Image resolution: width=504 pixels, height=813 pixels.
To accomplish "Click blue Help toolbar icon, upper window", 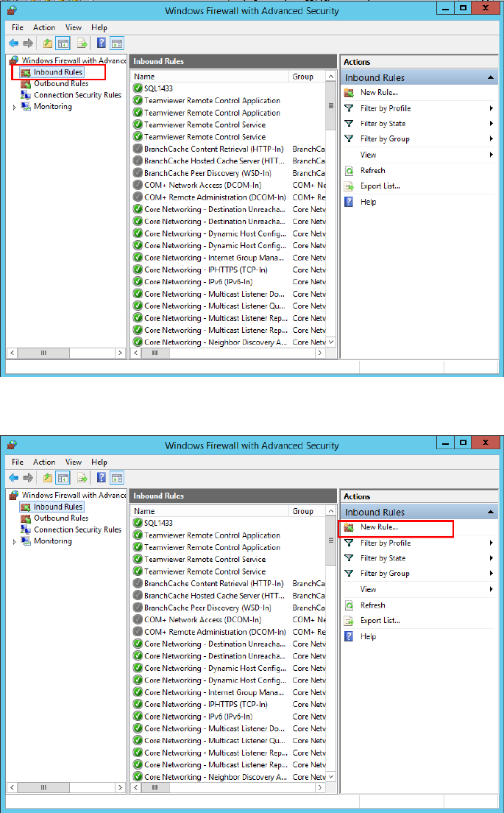I will (x=102, y=43).
